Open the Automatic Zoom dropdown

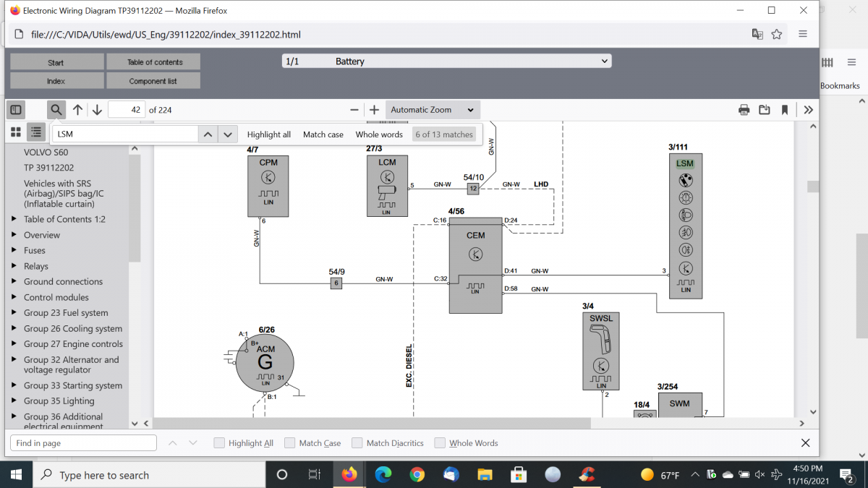point(432,110)
